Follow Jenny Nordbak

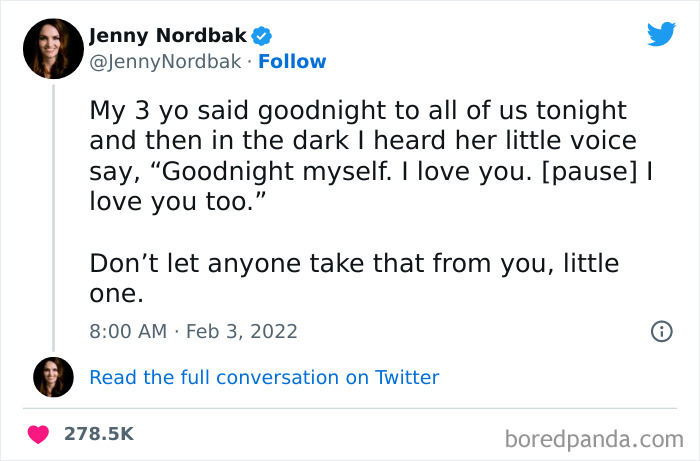coord(292,62)
